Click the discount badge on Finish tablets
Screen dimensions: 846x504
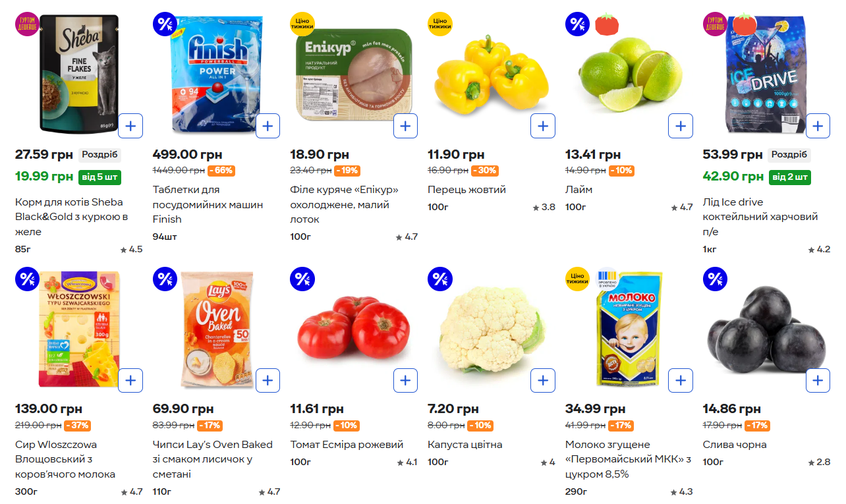coord(164,25)
